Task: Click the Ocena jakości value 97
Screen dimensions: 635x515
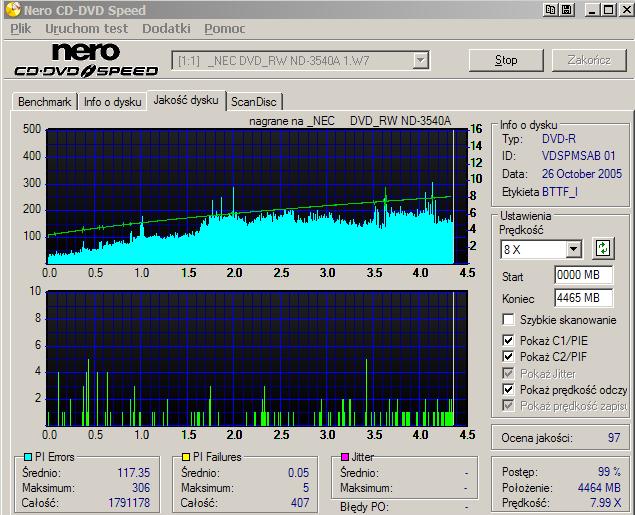Action: (x=614, y=438)
